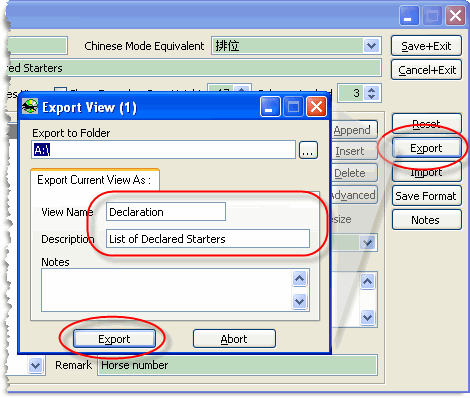Viewport: 470px width, 398px height.
Task: Click Cancel+Exit in the main window
Action: [426, 70]
